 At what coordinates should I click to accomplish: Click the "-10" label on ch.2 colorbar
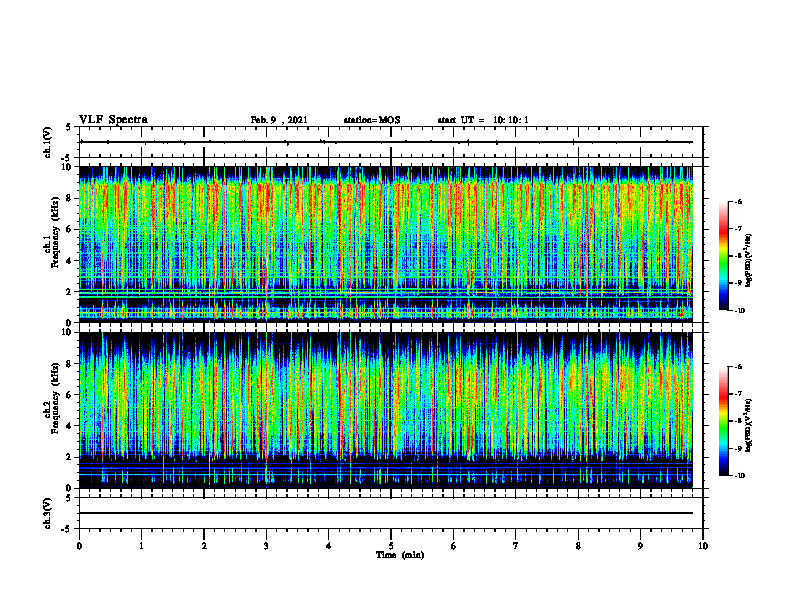tap(740, 476)
